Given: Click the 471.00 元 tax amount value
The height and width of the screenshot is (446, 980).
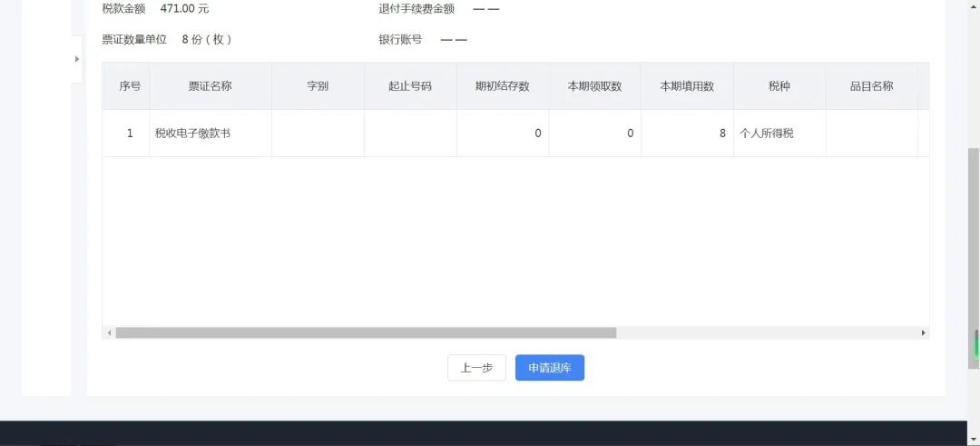Looking at the screenshot, I should (x=184, y=9).
